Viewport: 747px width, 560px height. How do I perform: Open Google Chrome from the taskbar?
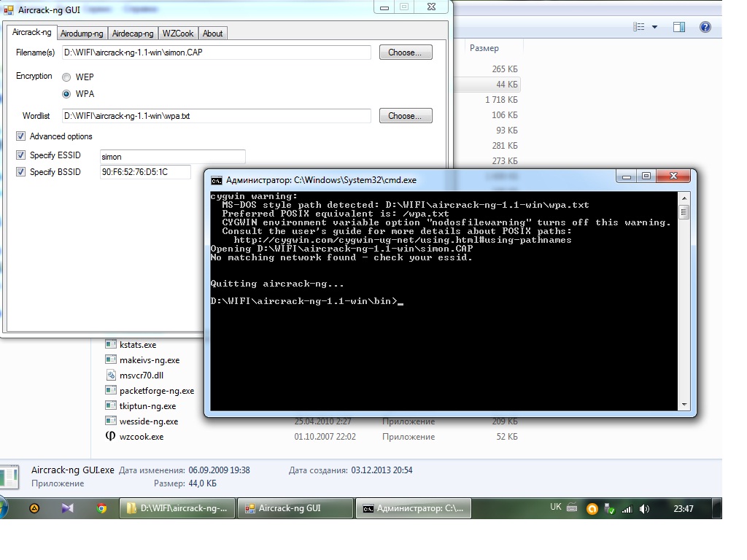pyautogui.click(x=101, y=508)
